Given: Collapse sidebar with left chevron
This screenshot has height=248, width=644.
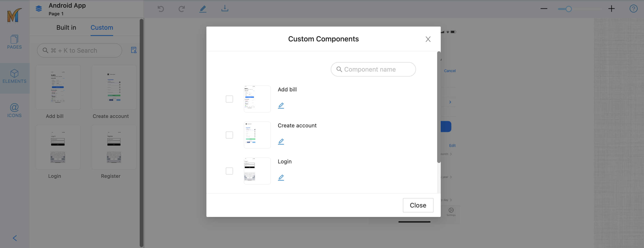Looking at the screenshot, I should click(15, 238).
